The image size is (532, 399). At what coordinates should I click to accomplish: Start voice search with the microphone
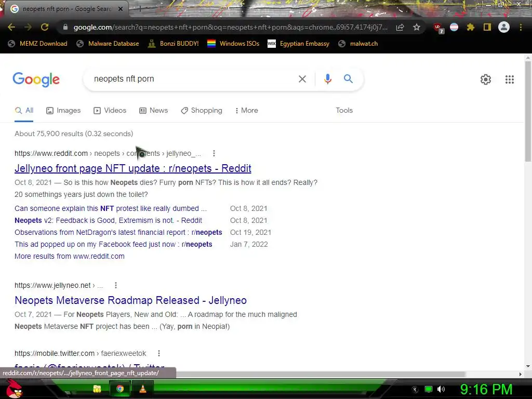327,79
